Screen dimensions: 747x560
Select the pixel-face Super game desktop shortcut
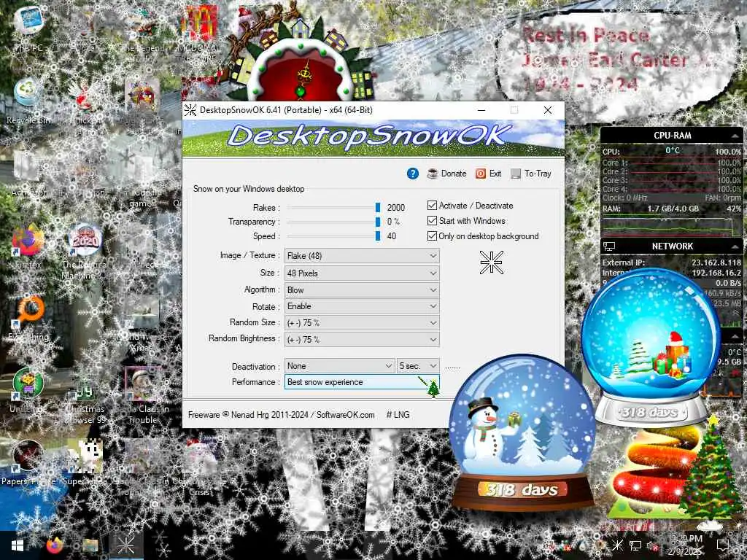[86, 462]
